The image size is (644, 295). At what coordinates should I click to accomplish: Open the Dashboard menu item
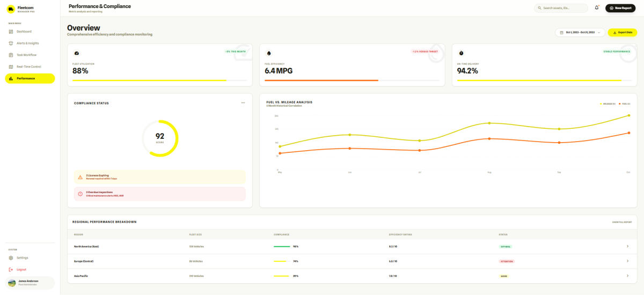30,32
